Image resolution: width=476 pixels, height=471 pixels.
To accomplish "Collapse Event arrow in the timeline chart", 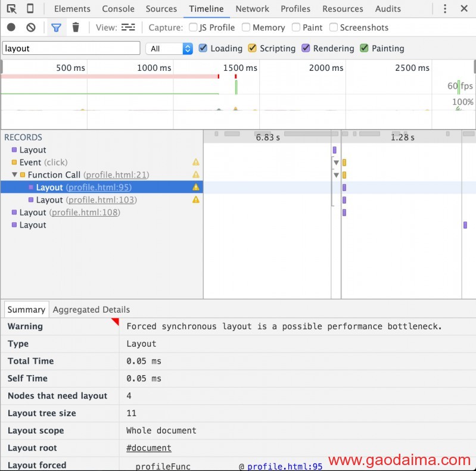I will click(x=336, y=163).
